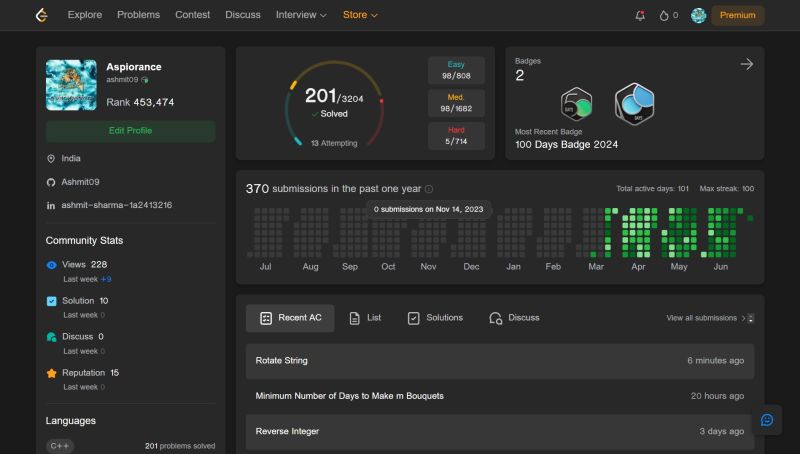This screenshot has height=454, width=800.
Task: Click the Views eye icon
Action: pyautogui.click(x=52, y=265)
